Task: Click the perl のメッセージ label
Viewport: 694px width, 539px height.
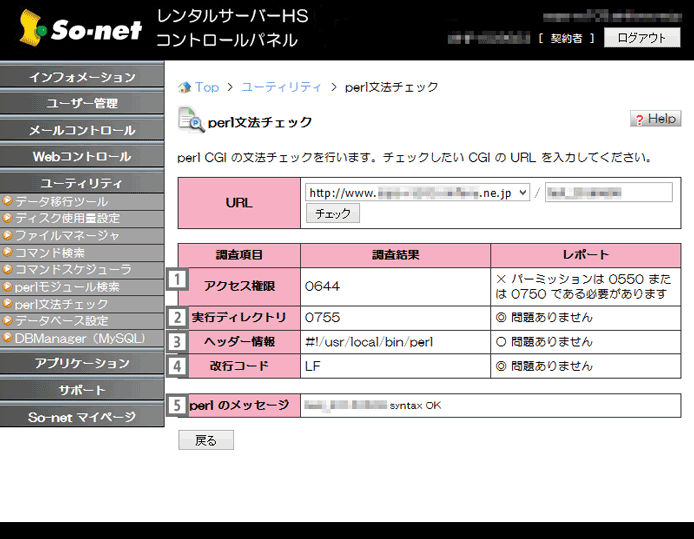Action: [239, 405]
